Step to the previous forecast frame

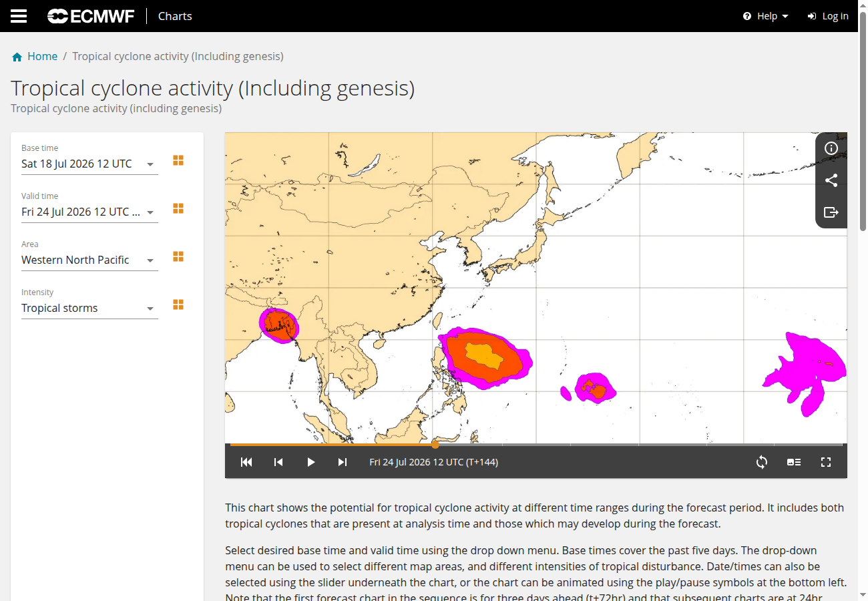point(278,462)
